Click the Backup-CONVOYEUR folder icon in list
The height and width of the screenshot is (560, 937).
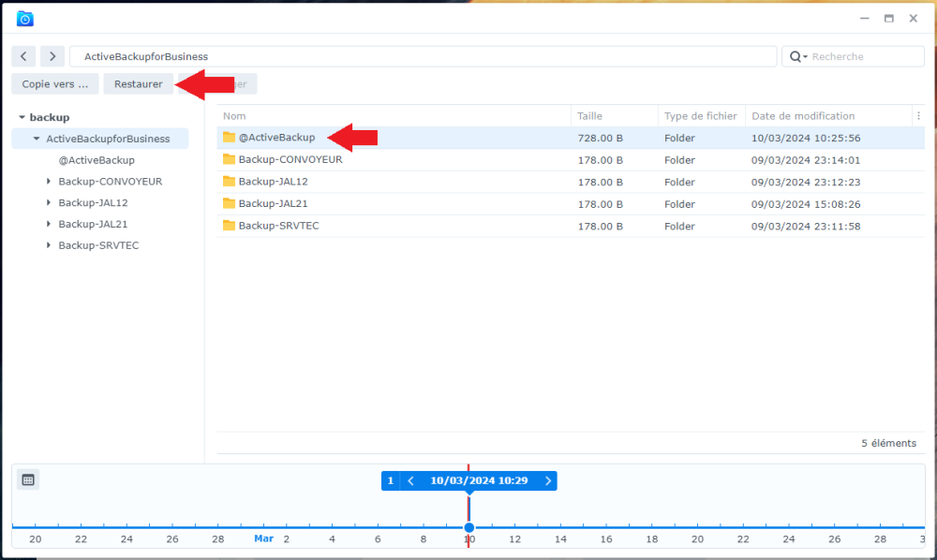[x=229, y=159]
